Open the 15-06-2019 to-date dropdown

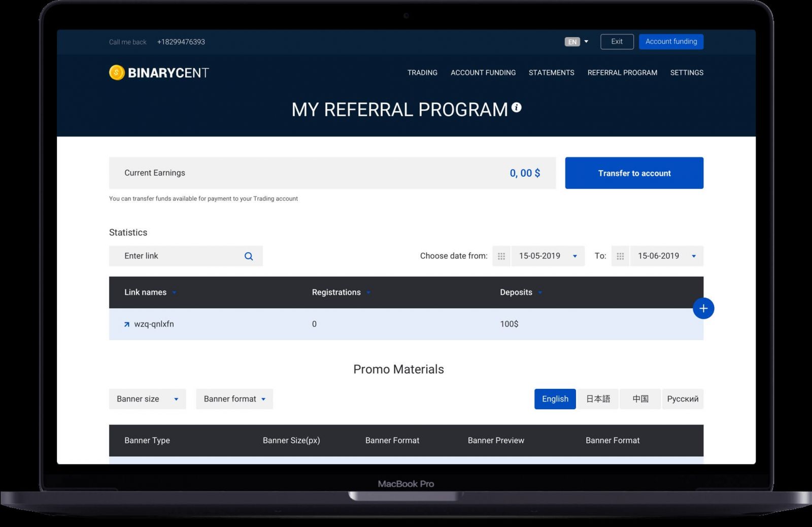point(667,256)
